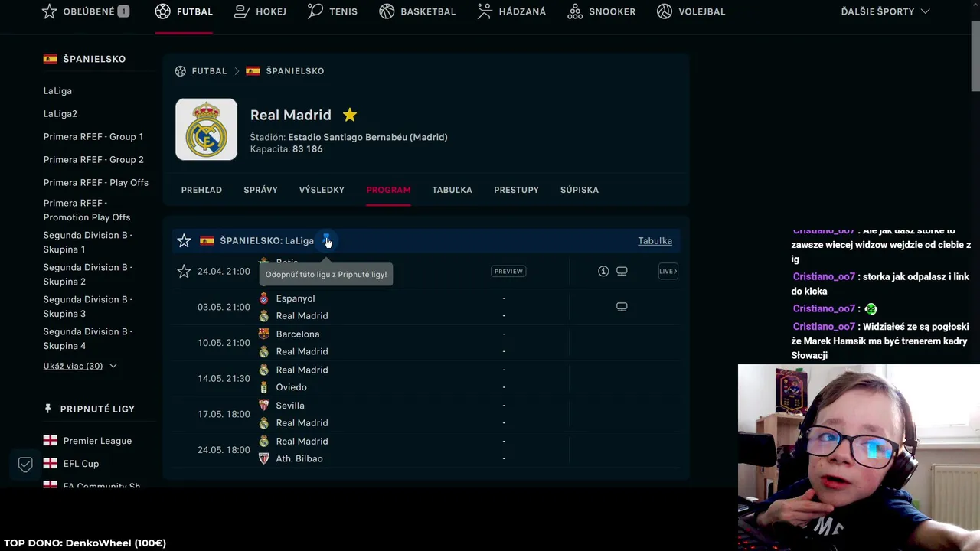980x551 pixels.
Task: Open the Správy tab
Action: (260, 190)
